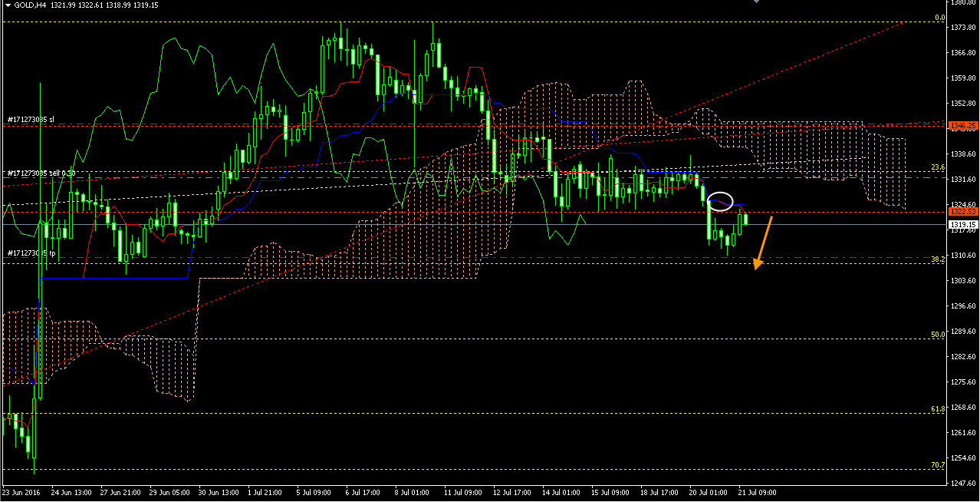Open the chart menu triangle beside GOLD,H4
980x502 pixels.
pos(7,5)
